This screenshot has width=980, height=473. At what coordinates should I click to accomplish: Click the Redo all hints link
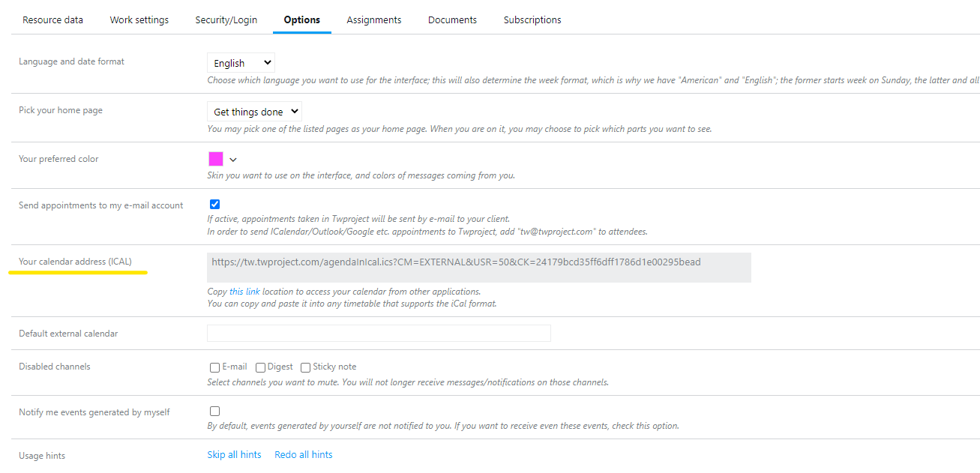pyautogui.click(x=303, y=455)
